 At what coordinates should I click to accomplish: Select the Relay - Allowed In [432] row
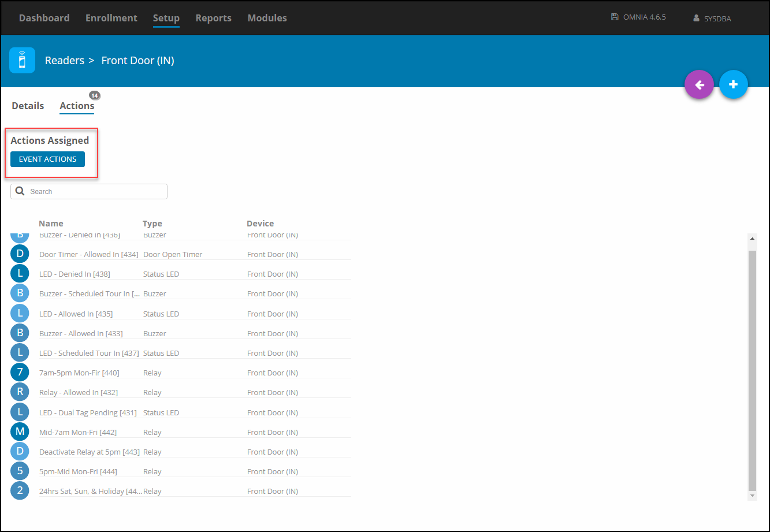(x=181, y=392)
